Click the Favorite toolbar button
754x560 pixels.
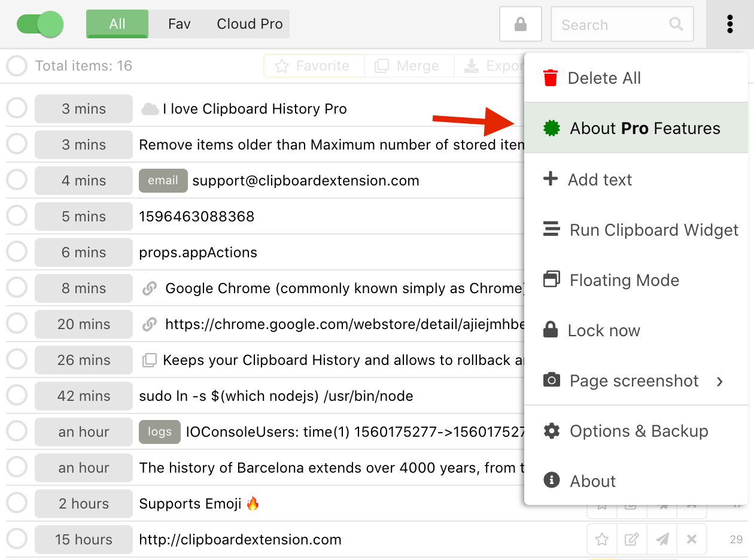click(x=314, y=66)
